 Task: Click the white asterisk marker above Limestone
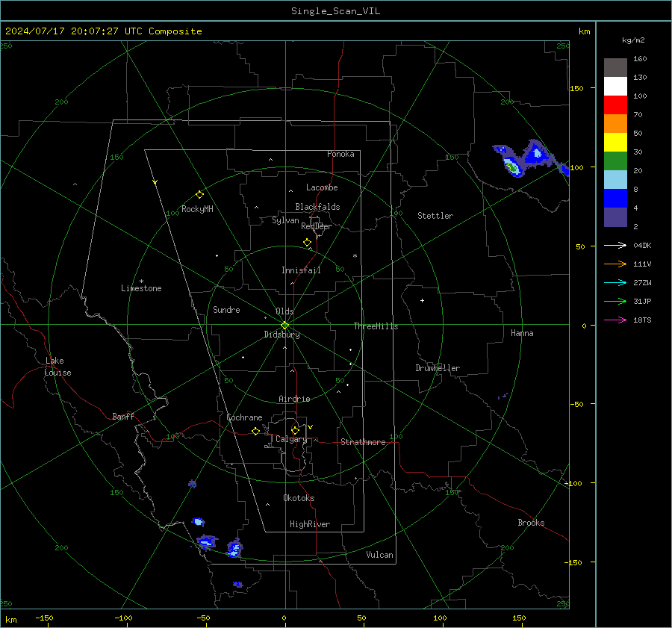[x=141, y=282]
